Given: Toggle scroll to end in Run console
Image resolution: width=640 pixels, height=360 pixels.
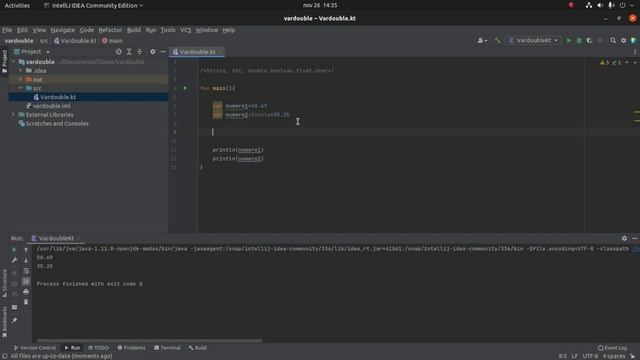Looking at the screenshot, I should point(26,281).
